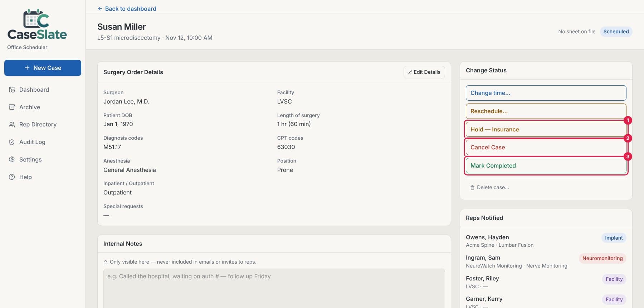
Task: Click the pencil icon on Edit Details
Action: point(410,72)
